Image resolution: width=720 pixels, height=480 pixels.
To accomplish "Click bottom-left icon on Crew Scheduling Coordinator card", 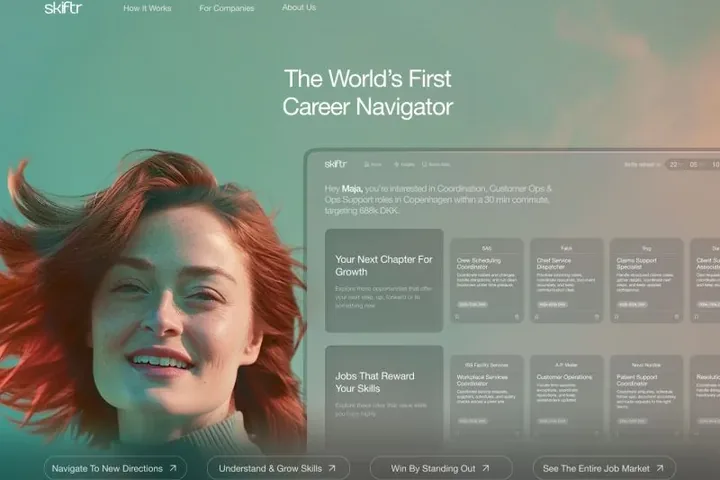I will (457, 316).
